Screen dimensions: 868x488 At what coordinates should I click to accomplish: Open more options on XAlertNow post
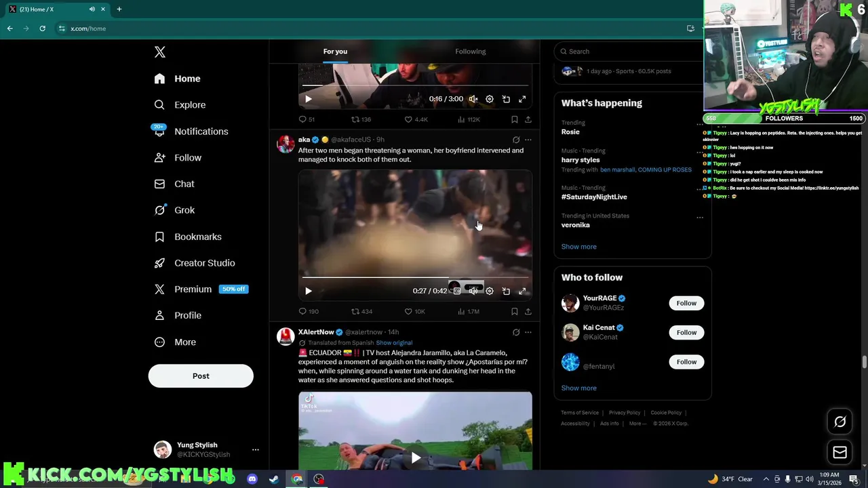click(x=528, y=332)
